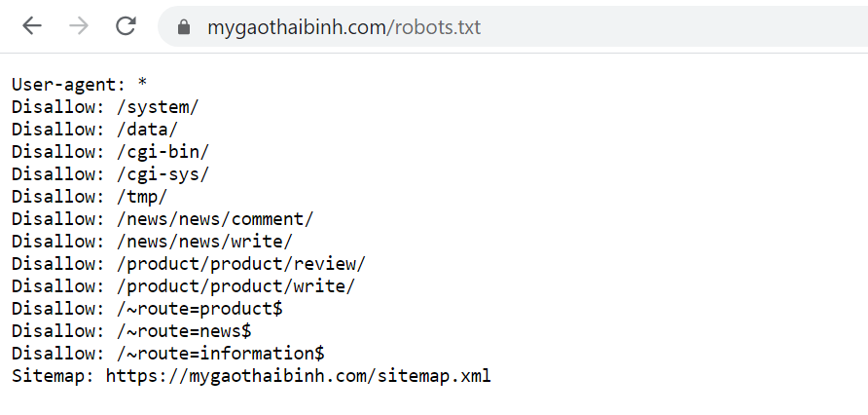
Task: Click the browser back arrow
Action: pyautogui.click(x=32, y=26)
